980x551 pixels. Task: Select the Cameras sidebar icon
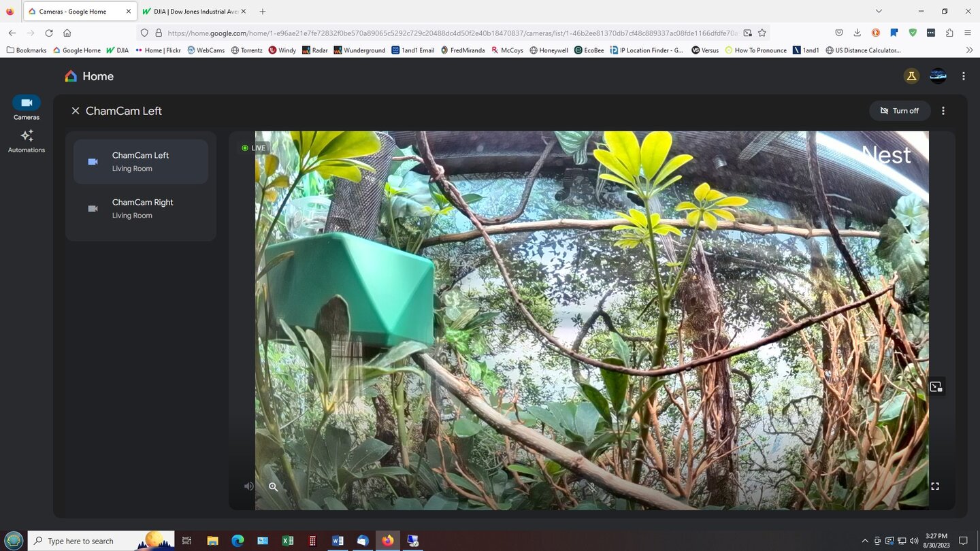[27, 103]
